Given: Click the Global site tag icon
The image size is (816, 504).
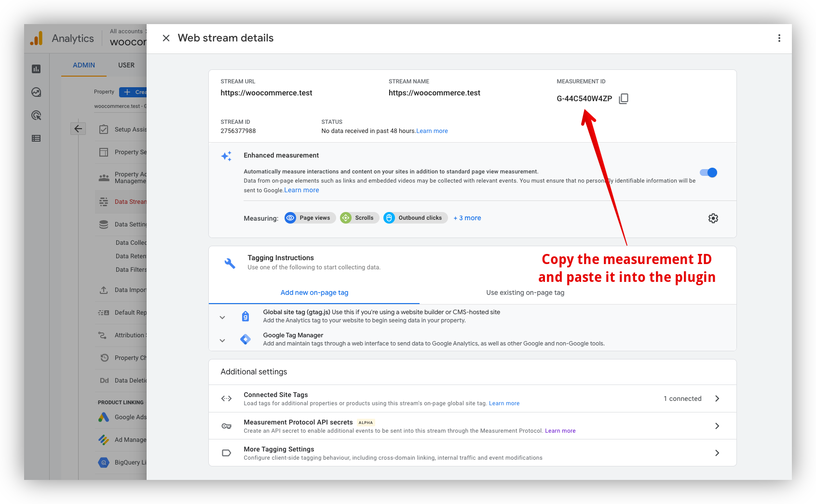Looking at the screenshot, I should (245, 316).
